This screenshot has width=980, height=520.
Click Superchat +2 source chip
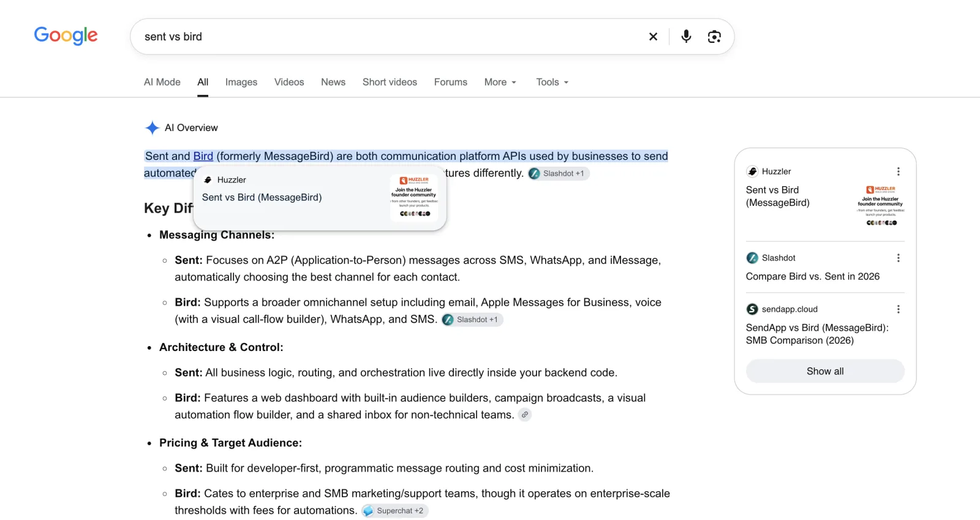pyautogui.click(x=394, y=511)
